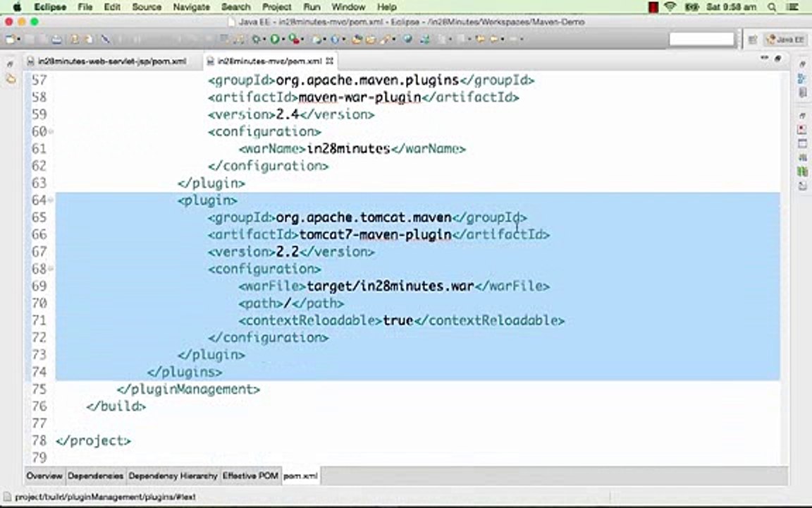This screenshot has width=812, height=508.
Task: Click the topmost restore icon in right trim
Action: [x=802, y=64]
